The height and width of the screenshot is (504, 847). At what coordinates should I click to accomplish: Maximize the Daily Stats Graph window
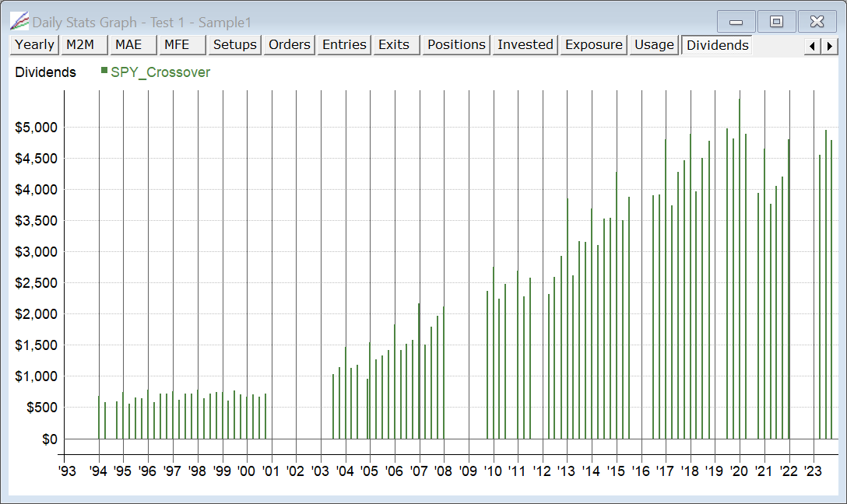click(x=776, y=22)
